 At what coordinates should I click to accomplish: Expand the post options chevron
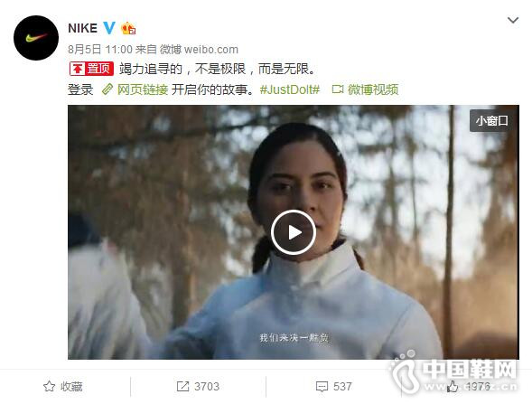pyautogui.click(x=513, y=21)
